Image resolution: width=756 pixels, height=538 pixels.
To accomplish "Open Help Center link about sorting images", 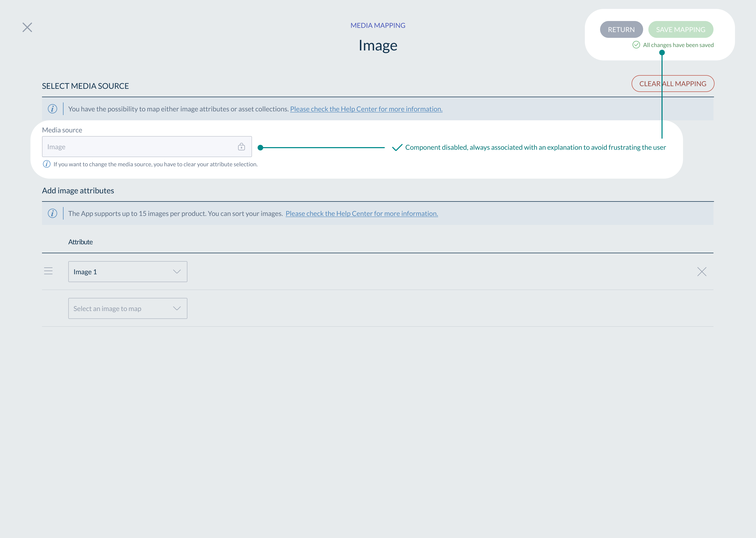I will coord(361,214).
